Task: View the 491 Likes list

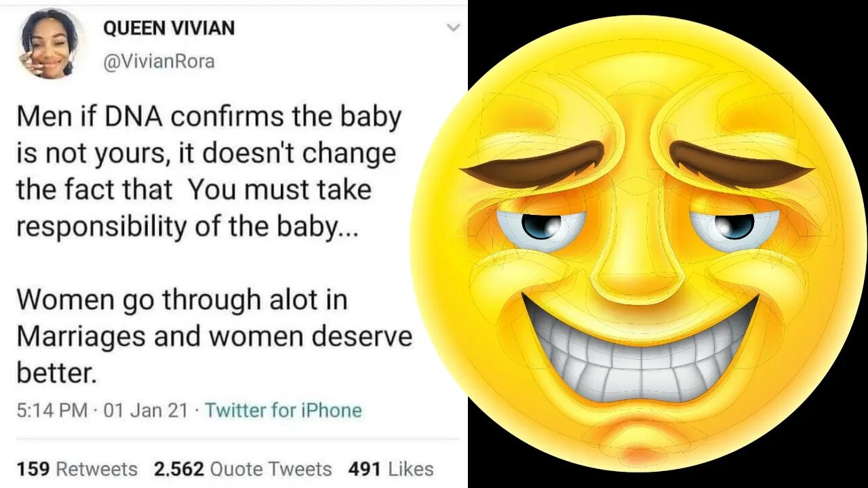Action: coord(391,469)
